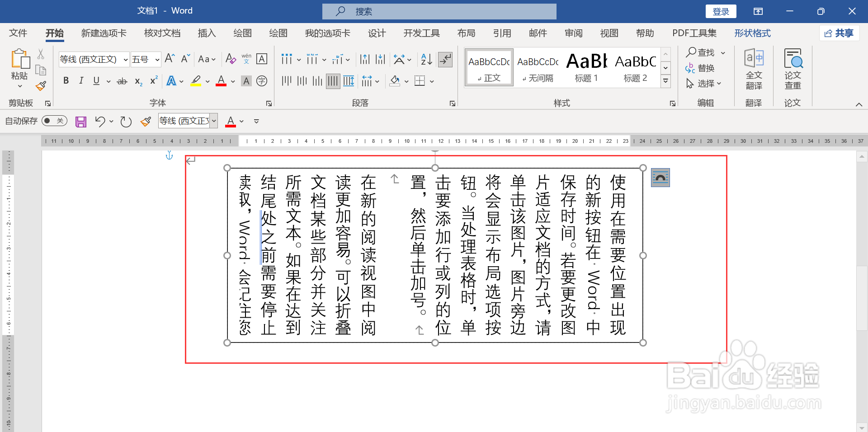Click the ribbon display options icon
Viewport: 868px width, 432px height.
pyautogui.click(x=758, y=11)
